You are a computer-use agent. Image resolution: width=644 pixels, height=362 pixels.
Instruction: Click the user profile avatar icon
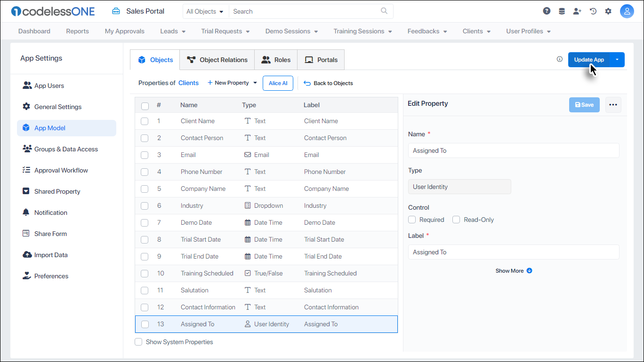(627, 11)
